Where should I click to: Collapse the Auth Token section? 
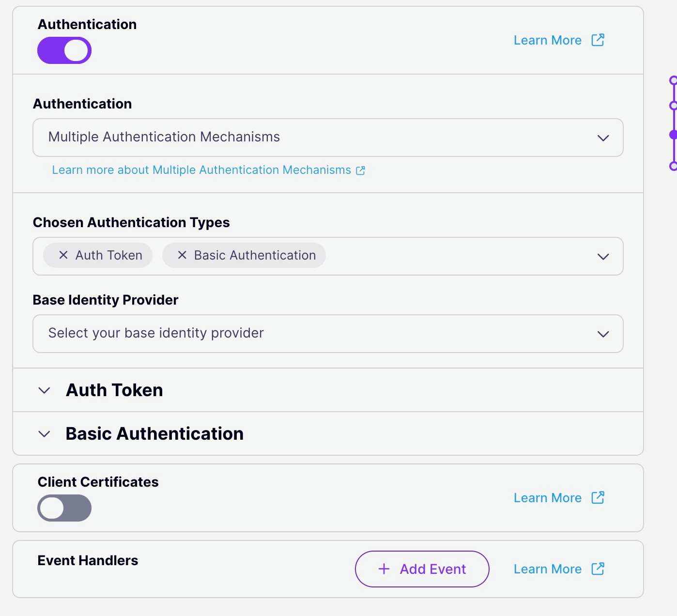point(44,390)
